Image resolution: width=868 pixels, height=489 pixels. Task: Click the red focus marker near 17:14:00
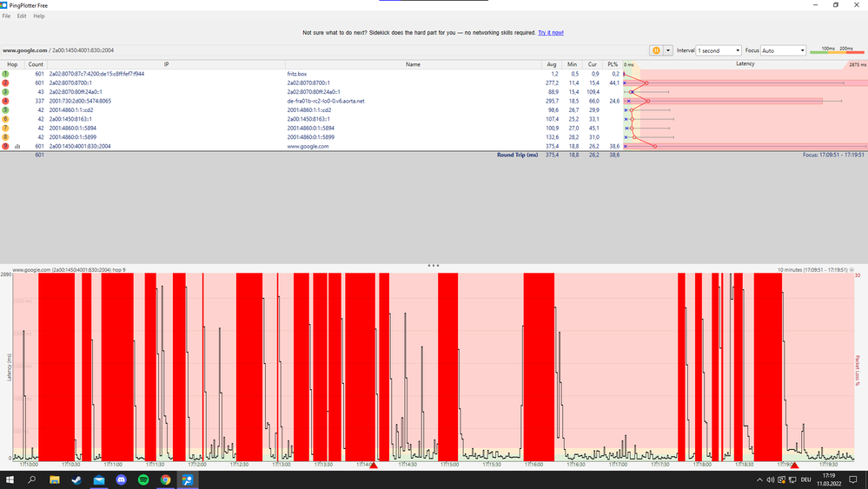point(374,466)
